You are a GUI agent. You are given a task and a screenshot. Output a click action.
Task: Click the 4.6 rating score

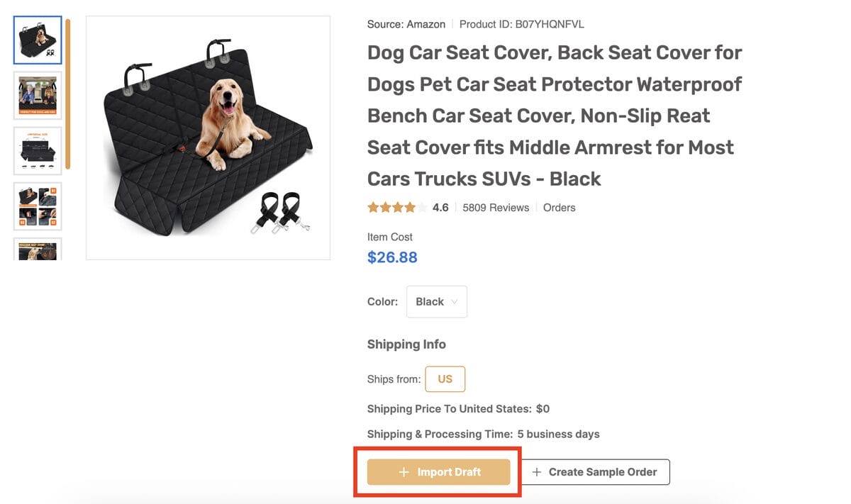coord(440,208)
